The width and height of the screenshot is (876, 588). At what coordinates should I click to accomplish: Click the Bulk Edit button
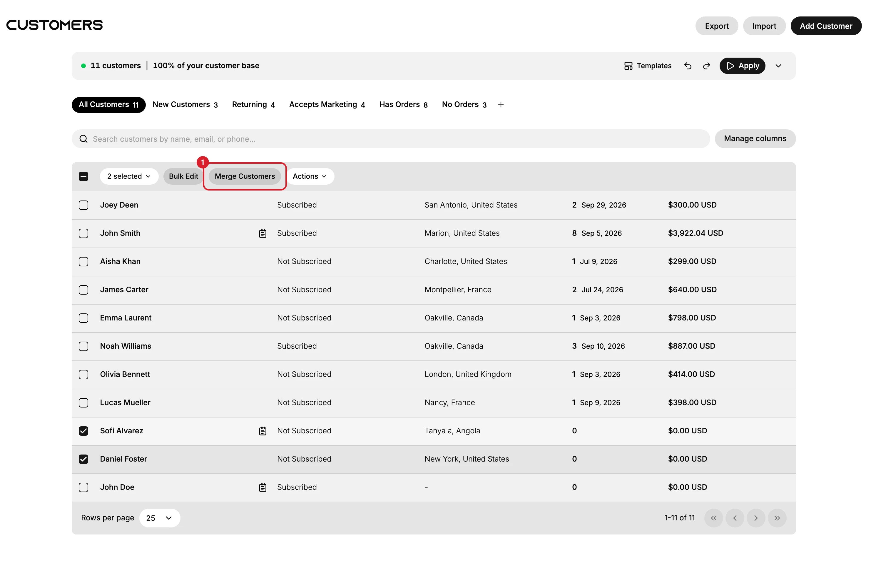point(183,176)
